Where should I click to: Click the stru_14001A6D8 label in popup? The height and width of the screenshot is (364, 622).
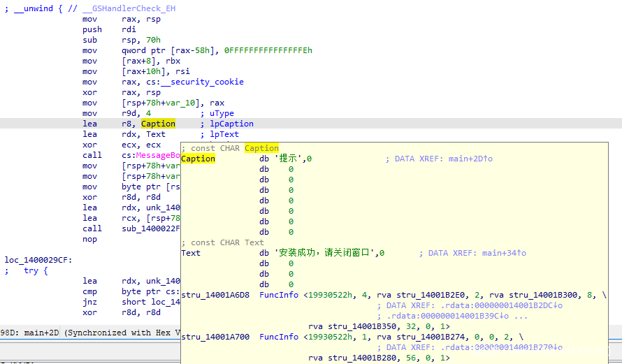[215, 295]
